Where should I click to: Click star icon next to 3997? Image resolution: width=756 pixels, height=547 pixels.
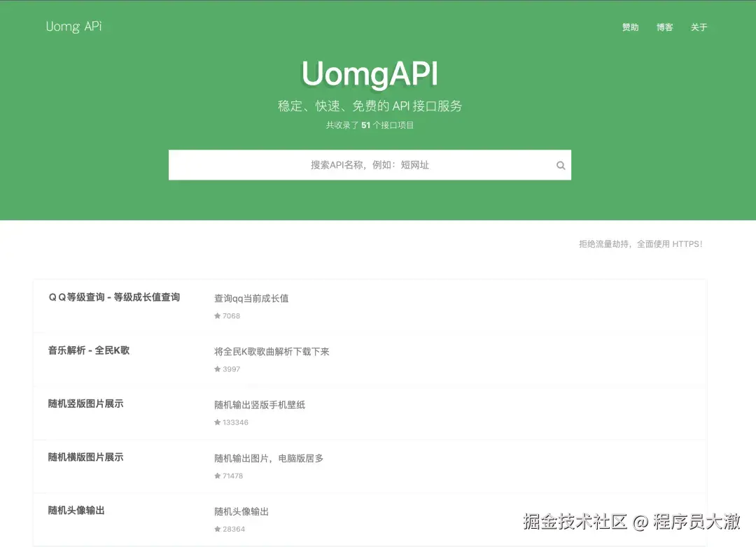tap(218, 369)
